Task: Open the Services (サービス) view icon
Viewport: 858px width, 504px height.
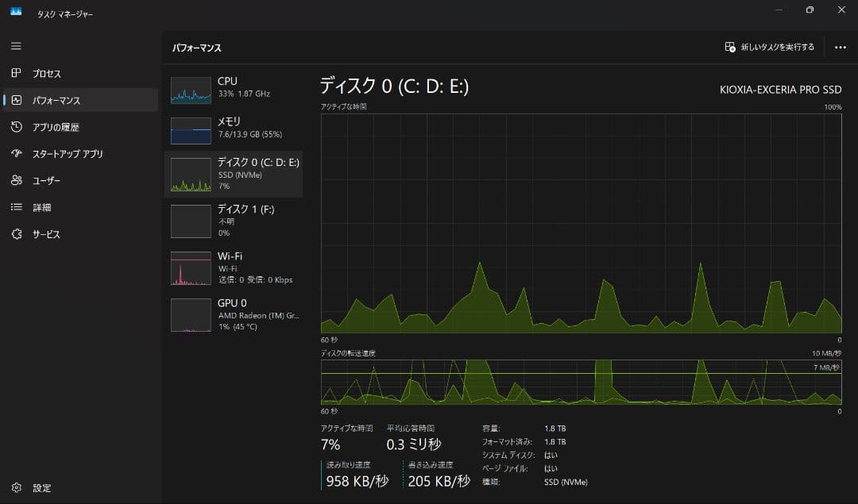Action: pyautogui.click(x=16, y=234)
